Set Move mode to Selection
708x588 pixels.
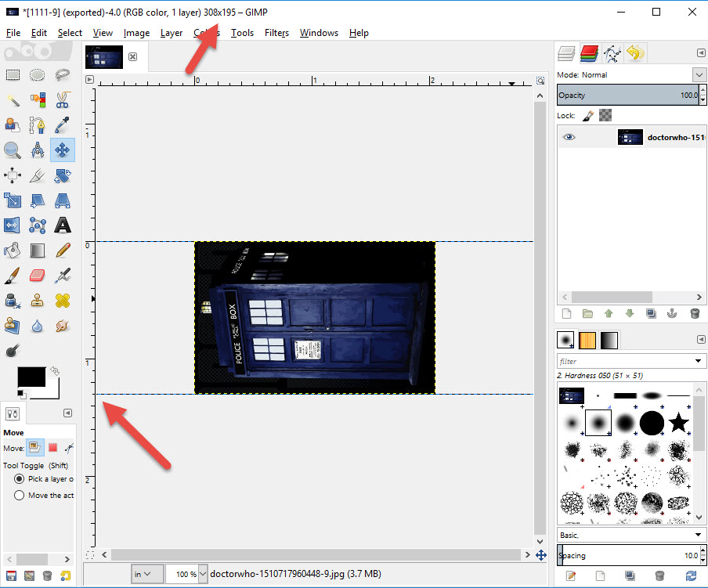pos(52,448)
